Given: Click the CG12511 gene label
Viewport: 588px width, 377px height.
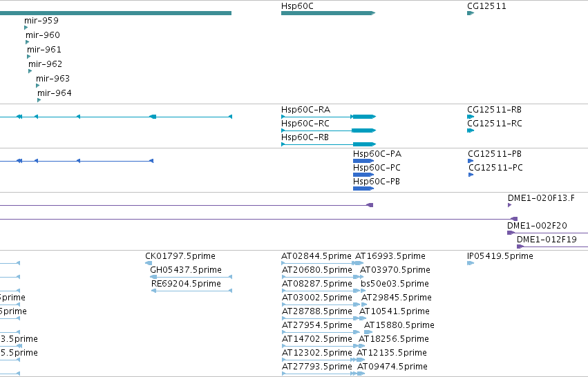Looking at the screenshot, I should click(486, 6).
